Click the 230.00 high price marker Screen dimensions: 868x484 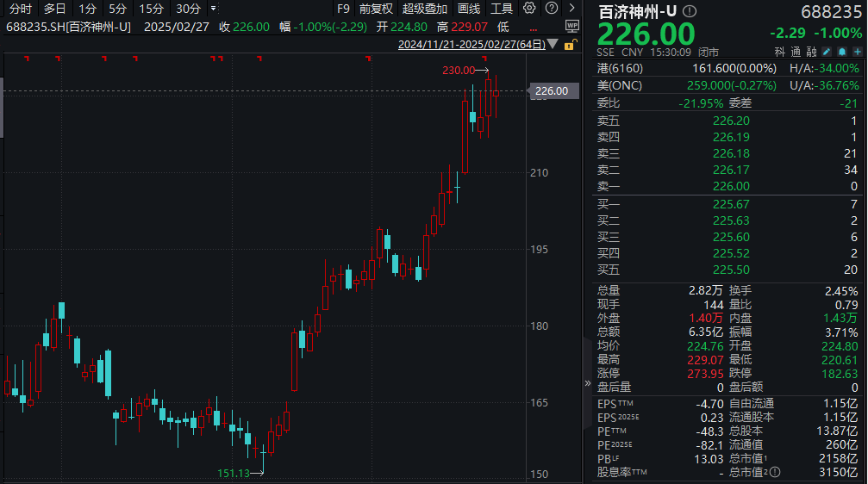click(459, 71)
